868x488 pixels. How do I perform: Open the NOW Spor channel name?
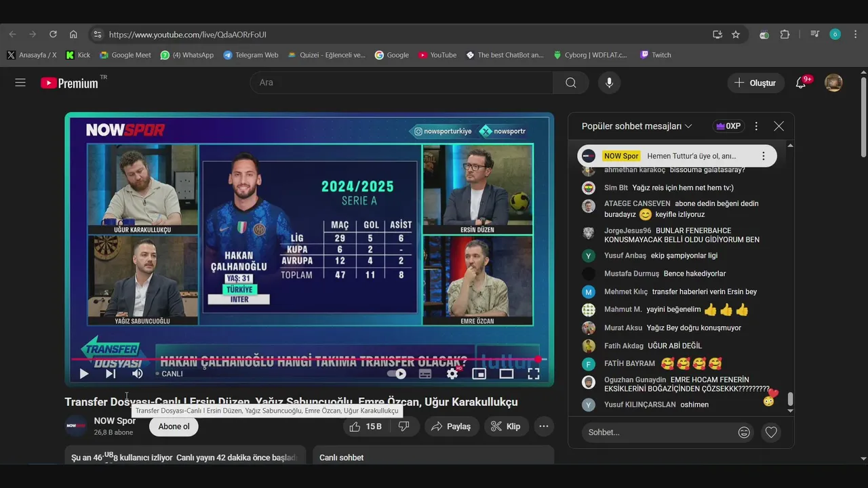pos(115,421)
